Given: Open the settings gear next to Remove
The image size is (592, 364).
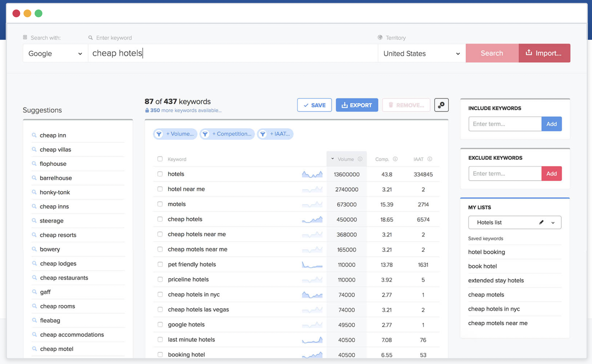Looking at the screenshot, I should pos(441,105).
